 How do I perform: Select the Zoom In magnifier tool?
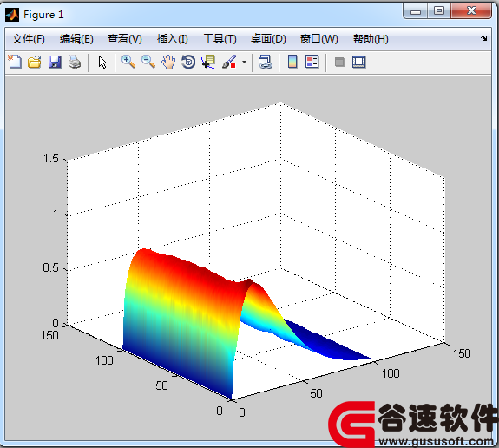point(128,62)
